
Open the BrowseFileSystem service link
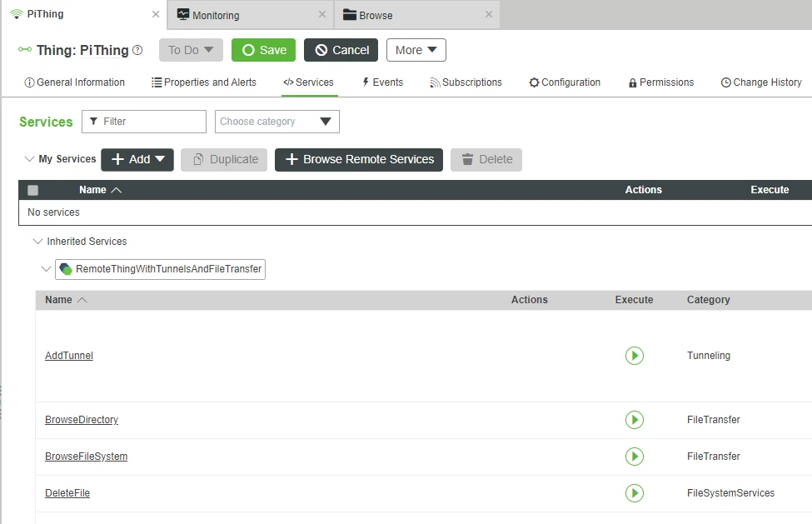point(86,457)
